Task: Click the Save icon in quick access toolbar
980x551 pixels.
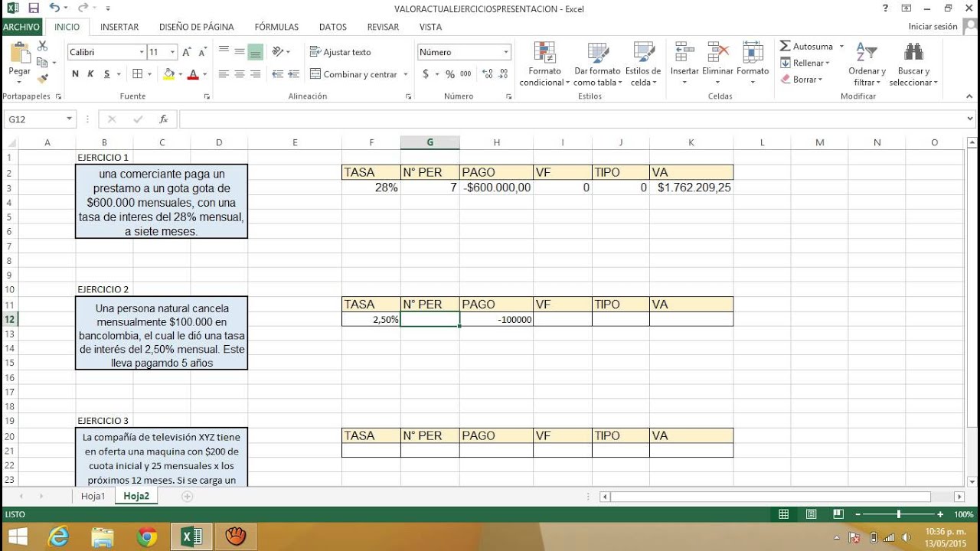Action: tap(33, 8)
